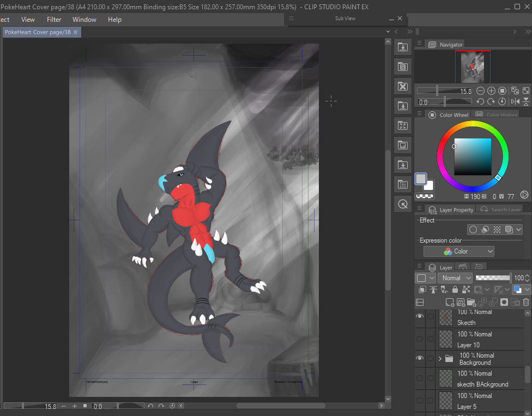Select the Border effect circle icon

coord(473,230)
